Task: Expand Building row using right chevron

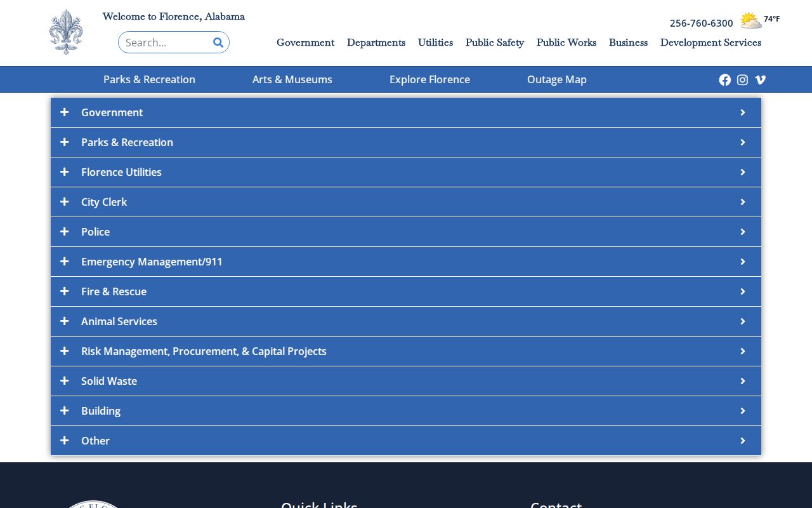Action: (x=742, y=411)
